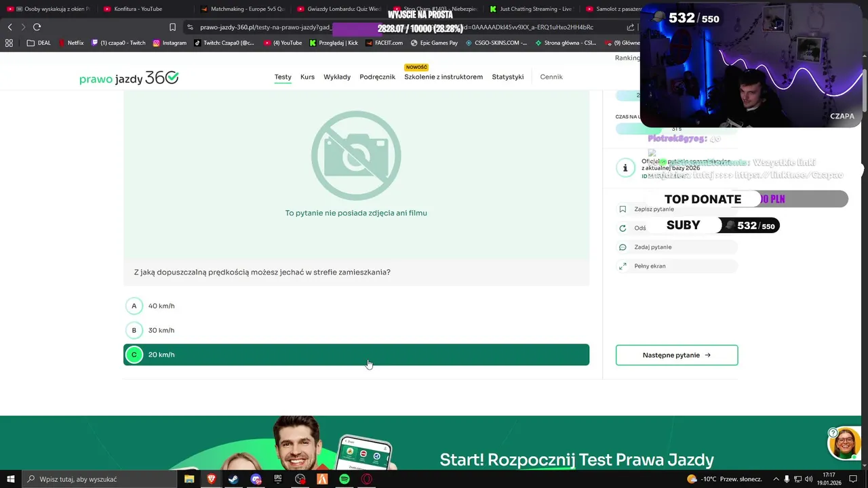
Task: Open the Kurs menu item
Action: click(307, 77)
